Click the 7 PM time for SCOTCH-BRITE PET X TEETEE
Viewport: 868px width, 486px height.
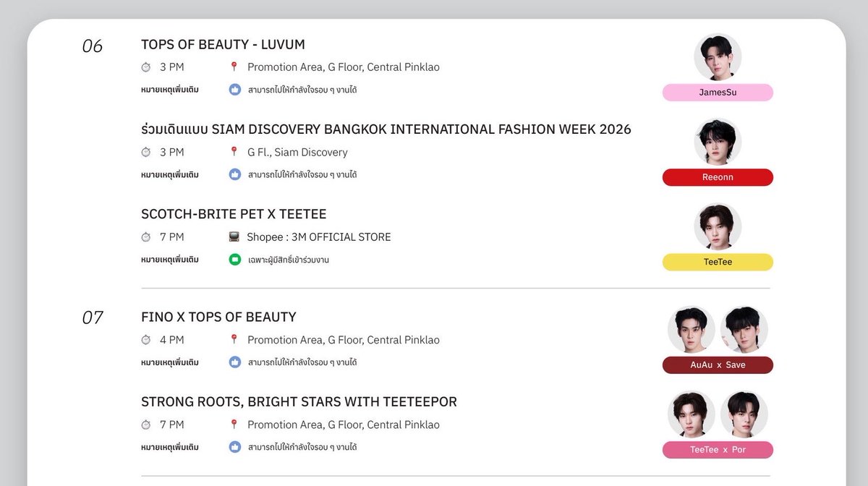pyautogui.click(x=172, y=237)
